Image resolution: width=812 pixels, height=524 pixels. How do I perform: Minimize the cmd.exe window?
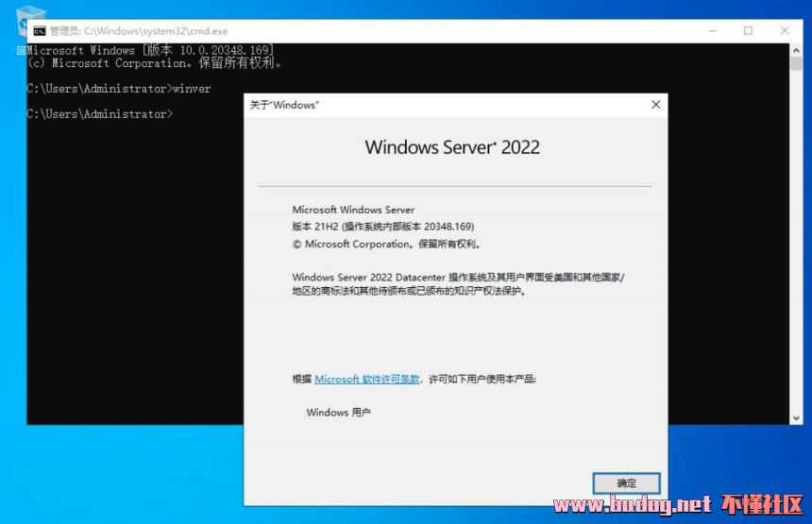pyautogui.click(x=712, y=31)
